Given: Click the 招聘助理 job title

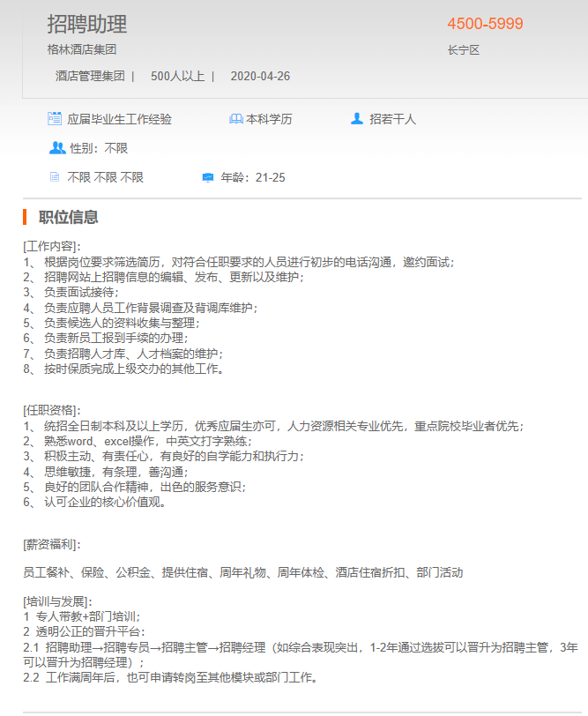Looking at the screenshot, I should point(87,24).
